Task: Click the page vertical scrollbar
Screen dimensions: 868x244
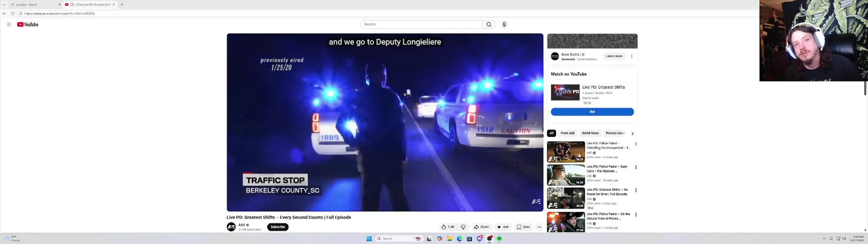Action: coord(865,88)
